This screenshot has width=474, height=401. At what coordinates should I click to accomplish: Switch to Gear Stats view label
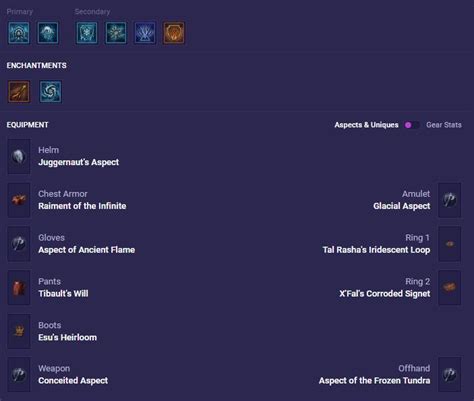[x=444, y=125]
